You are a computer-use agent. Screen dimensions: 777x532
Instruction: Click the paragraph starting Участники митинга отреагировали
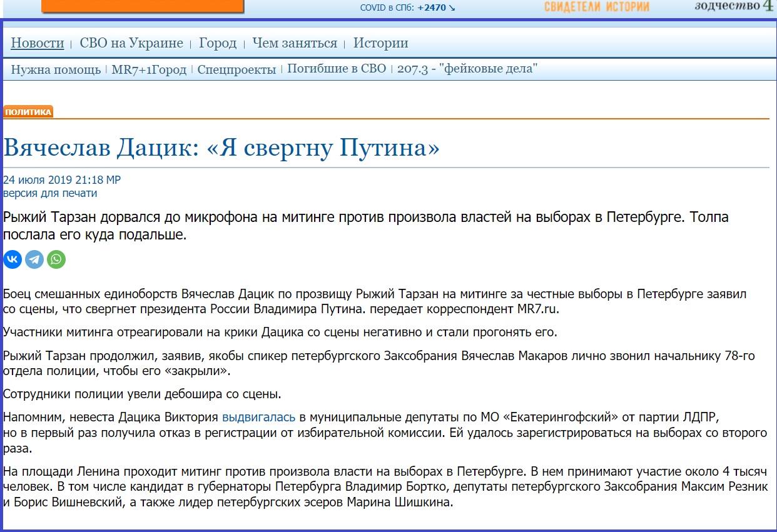click(x=280, y=332)
